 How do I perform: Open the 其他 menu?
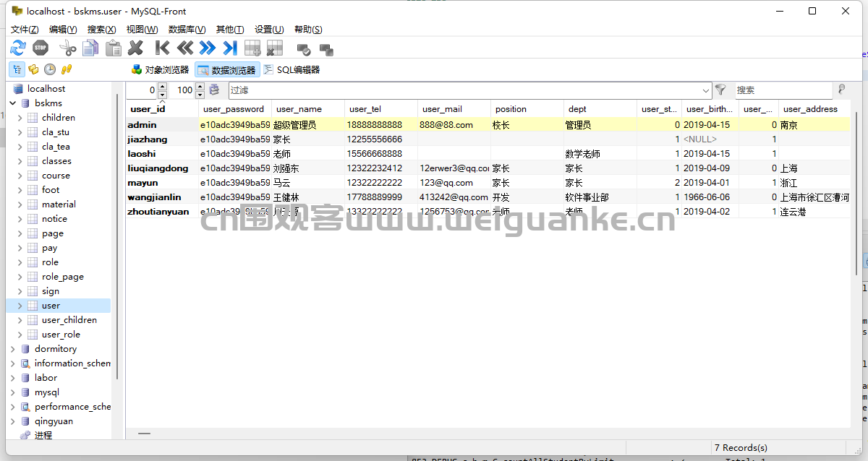(230, 30)
